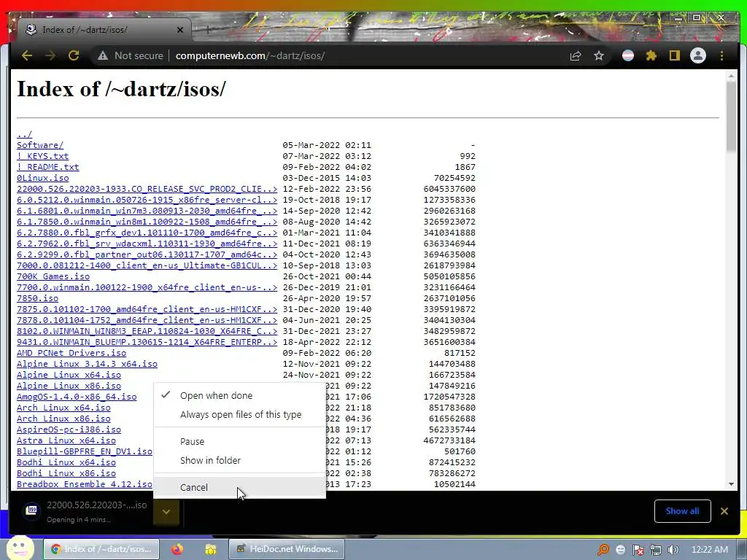Toggle the browser side panel icon

point(674,55)
